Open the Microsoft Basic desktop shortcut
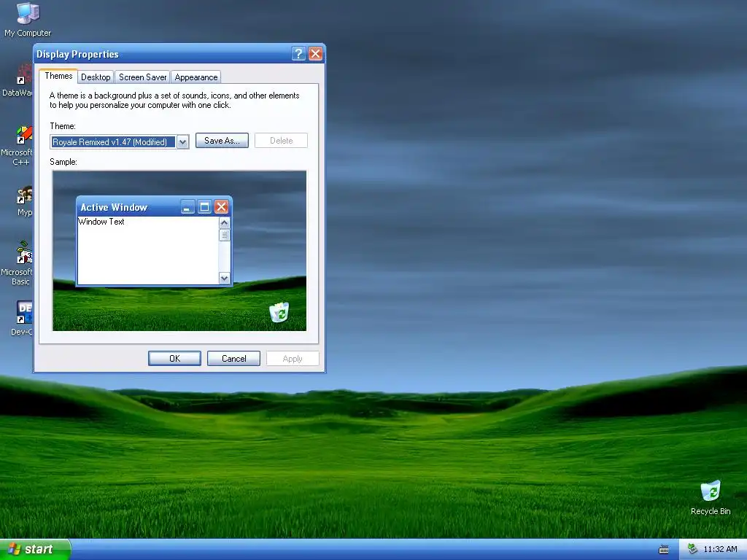The image size is (747, 560). (x=17, y=263)
